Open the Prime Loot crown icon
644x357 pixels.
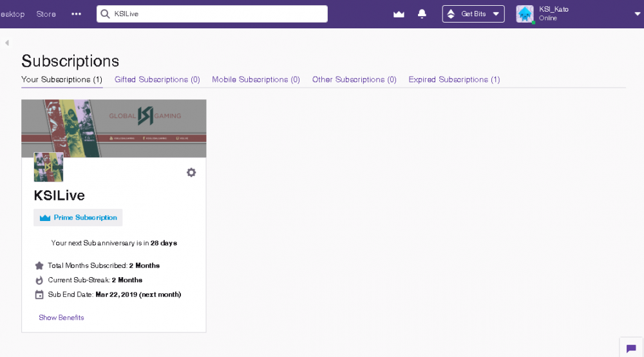[399, 14]
